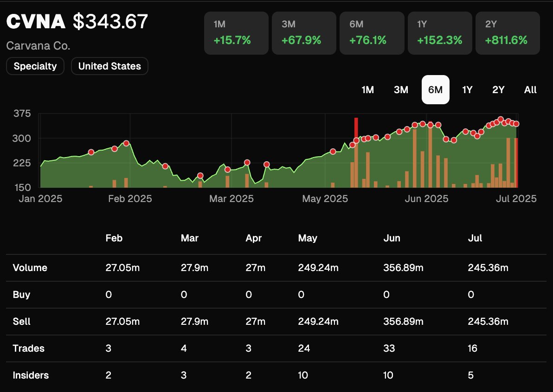553x392 pixels.
Task: Click the Specialty tag
Action: coord(35,66)
